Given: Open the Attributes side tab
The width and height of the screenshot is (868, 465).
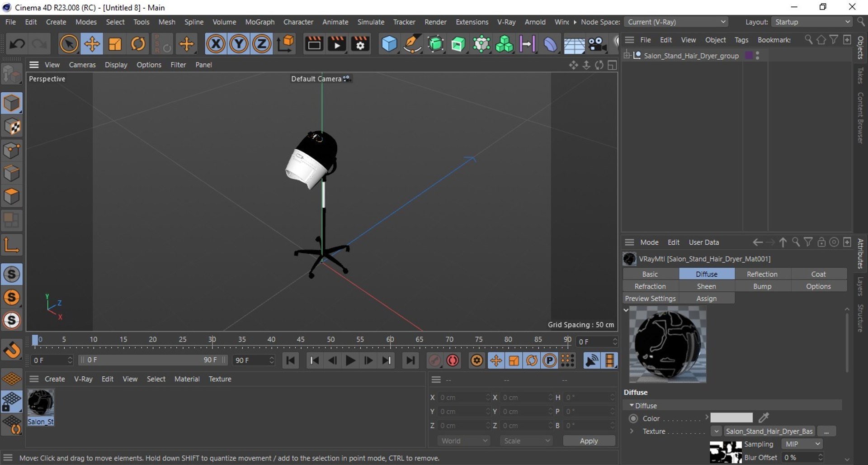Looking at the screenshot, I should [860, 253].
